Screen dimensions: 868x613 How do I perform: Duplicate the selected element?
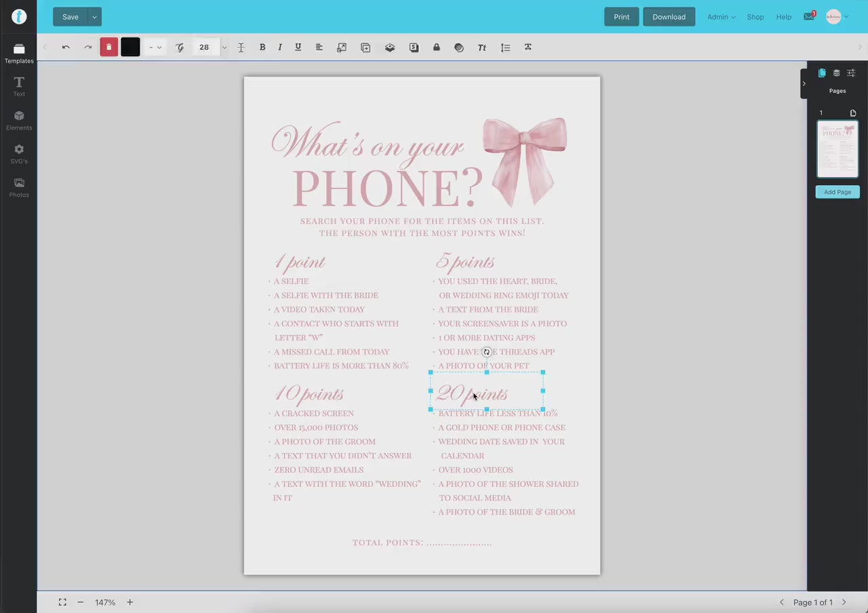(366, 47)
